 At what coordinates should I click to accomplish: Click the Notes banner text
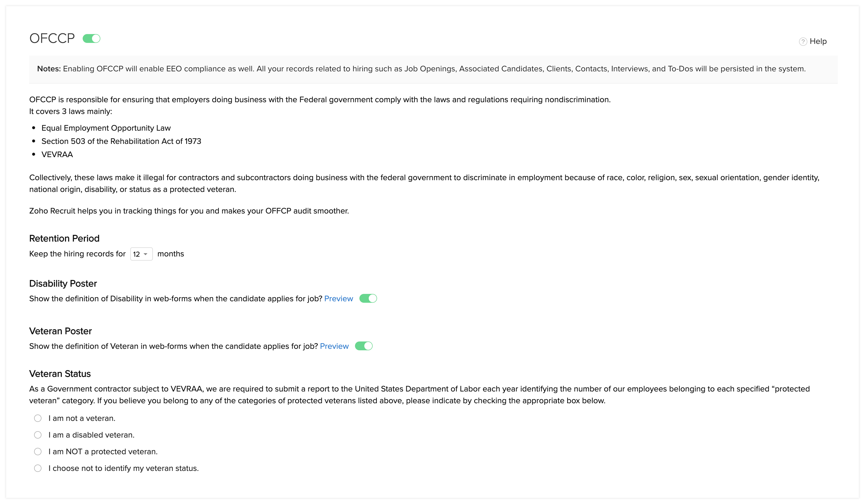pyautogui.click(x=421, y=69)
